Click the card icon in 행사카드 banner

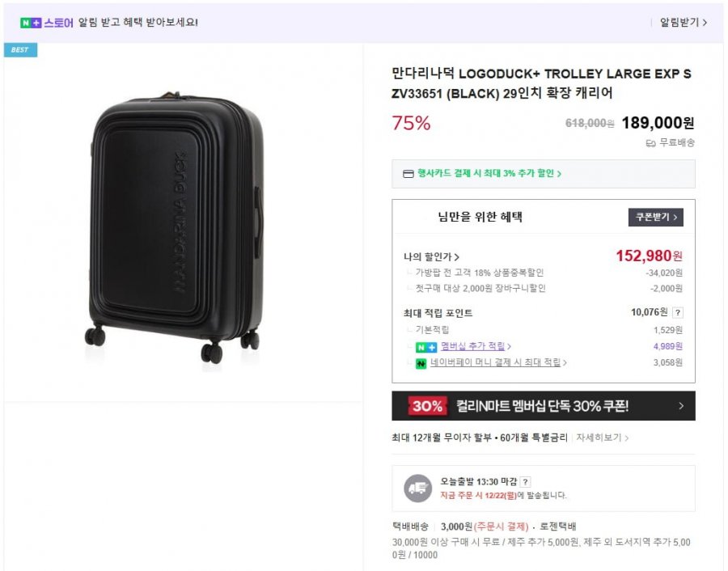click(x=408, y=174)
